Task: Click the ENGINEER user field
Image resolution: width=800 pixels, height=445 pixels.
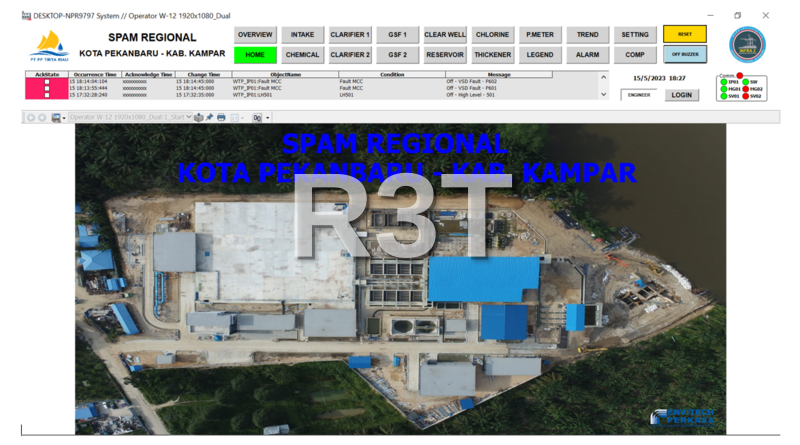Action: pyautogui.click(x=639, y=95)
